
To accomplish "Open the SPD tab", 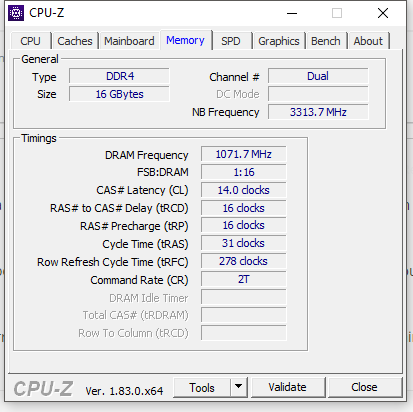I will [231, 41].
